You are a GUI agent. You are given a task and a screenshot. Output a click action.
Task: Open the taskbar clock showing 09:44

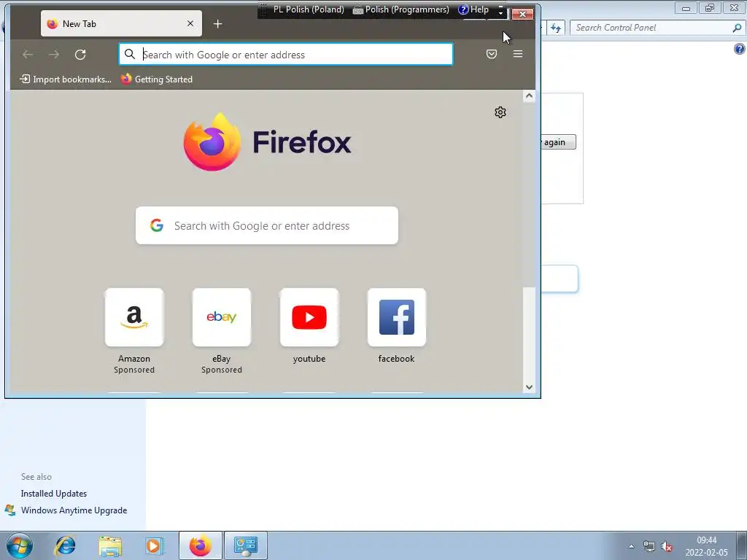click(706, 546)
